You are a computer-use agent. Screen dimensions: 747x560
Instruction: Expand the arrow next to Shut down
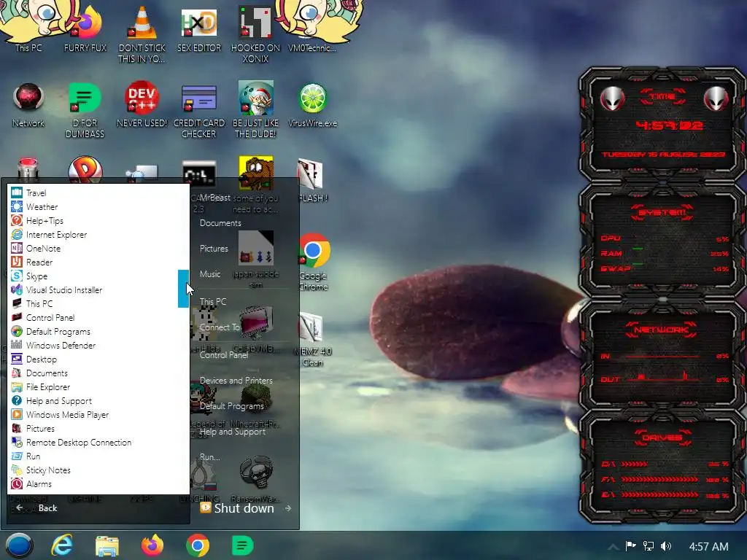(x=287, y=508)
